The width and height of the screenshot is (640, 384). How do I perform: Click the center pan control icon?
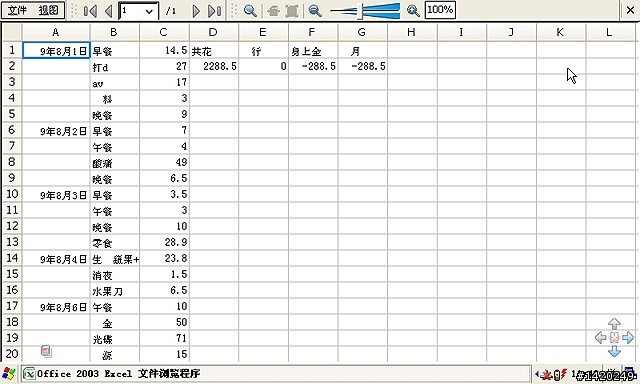[x=614, y=337]
